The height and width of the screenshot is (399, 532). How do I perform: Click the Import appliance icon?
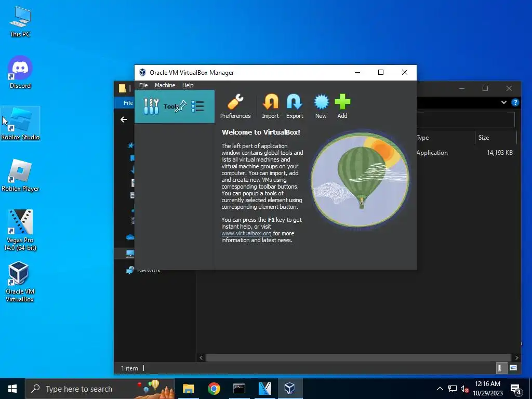tap(270, 107)
